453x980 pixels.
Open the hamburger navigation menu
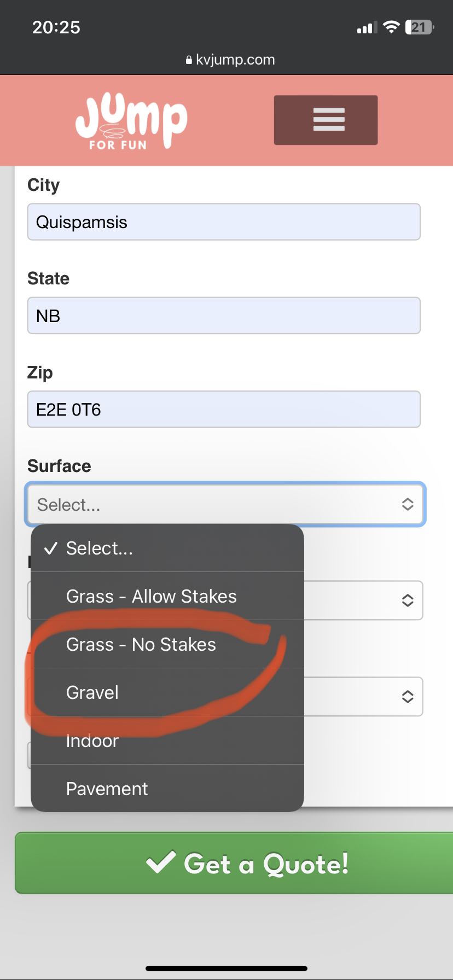pos(326,120)
